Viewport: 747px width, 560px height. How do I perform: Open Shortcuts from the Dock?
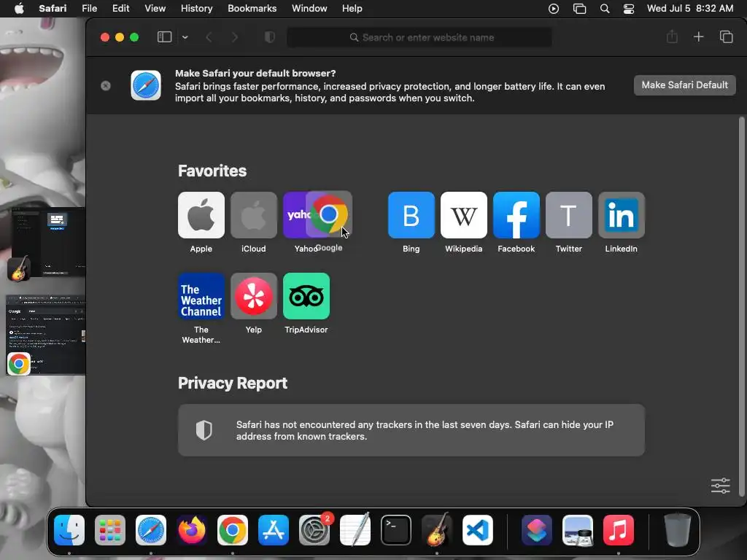[537, 530]
